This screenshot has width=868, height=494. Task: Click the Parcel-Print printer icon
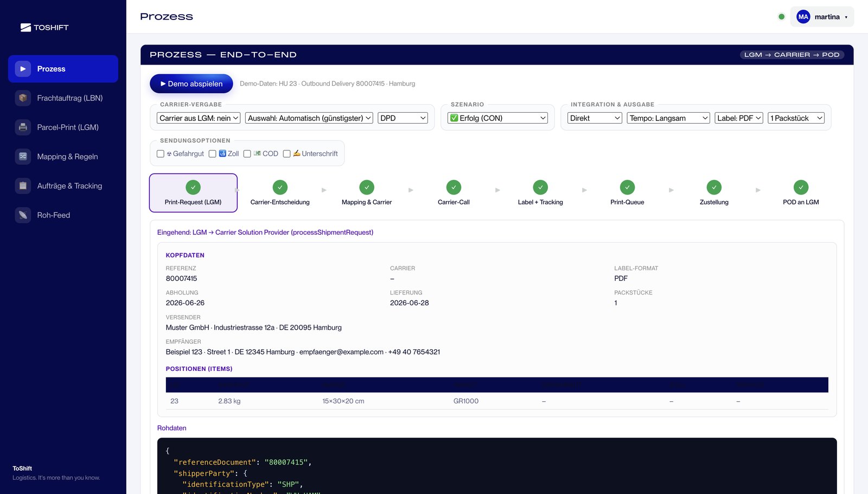pyautogui.click(x=23, y=127)
